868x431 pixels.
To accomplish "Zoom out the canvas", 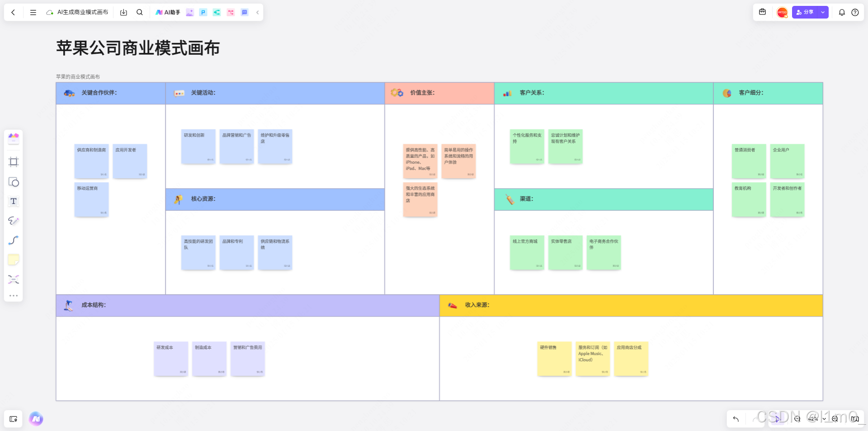I will click(x=797, y=419).
